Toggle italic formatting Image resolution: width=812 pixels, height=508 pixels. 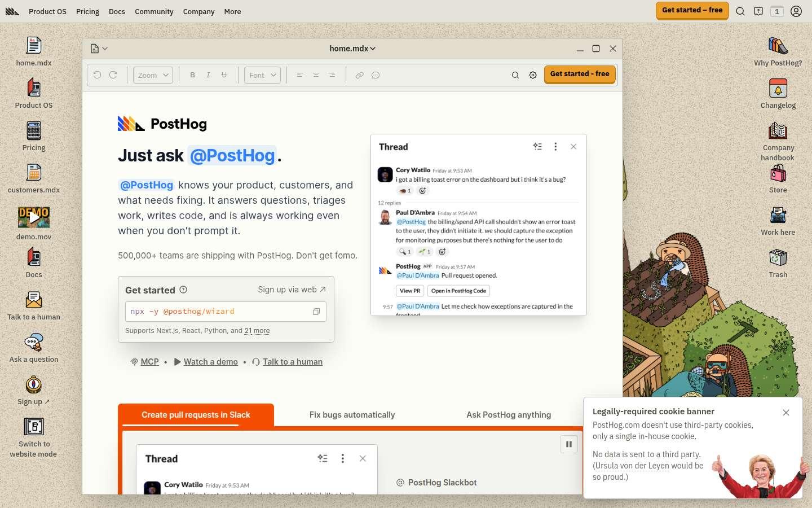point(208,75)
